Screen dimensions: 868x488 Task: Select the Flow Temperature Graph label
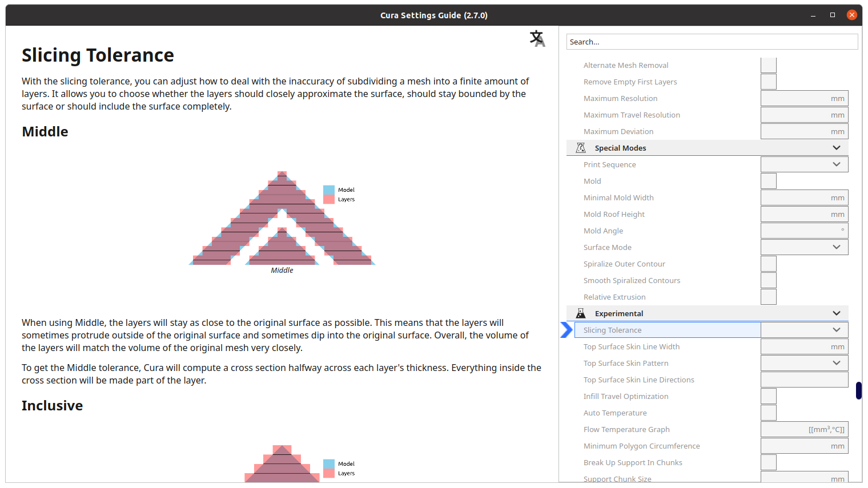(x=626, y=429)
